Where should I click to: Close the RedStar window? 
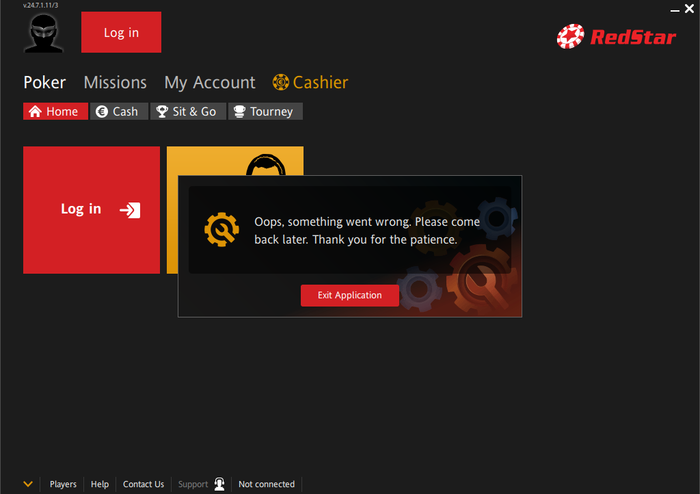(689, 8)
